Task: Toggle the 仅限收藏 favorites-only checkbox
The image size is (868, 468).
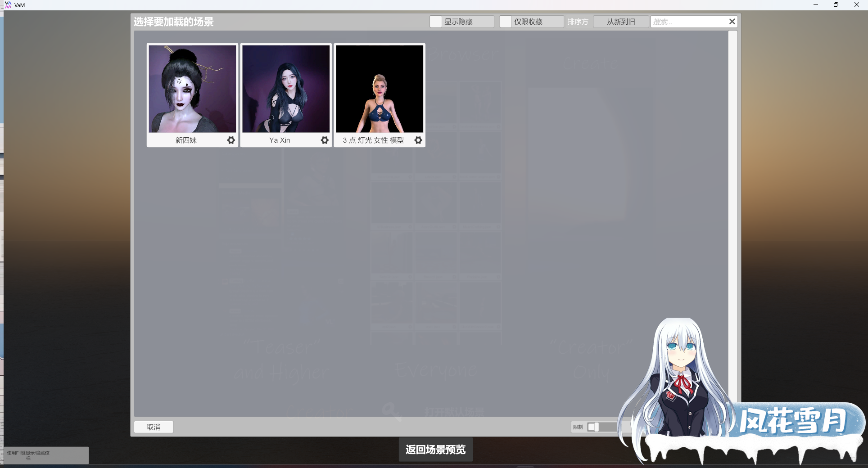Action: [506, 22]
